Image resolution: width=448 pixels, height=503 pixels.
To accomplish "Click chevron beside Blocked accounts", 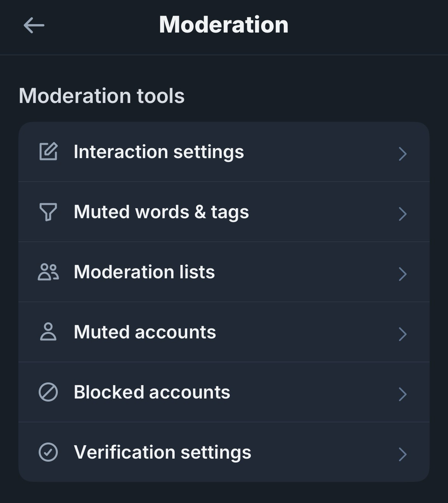I will (x=402, y=394).
